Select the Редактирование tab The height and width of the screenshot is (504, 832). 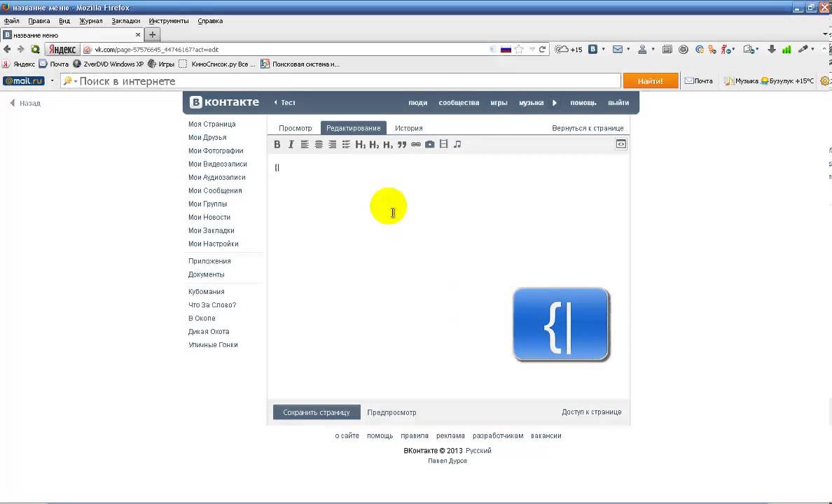click(x=354, y=128)
